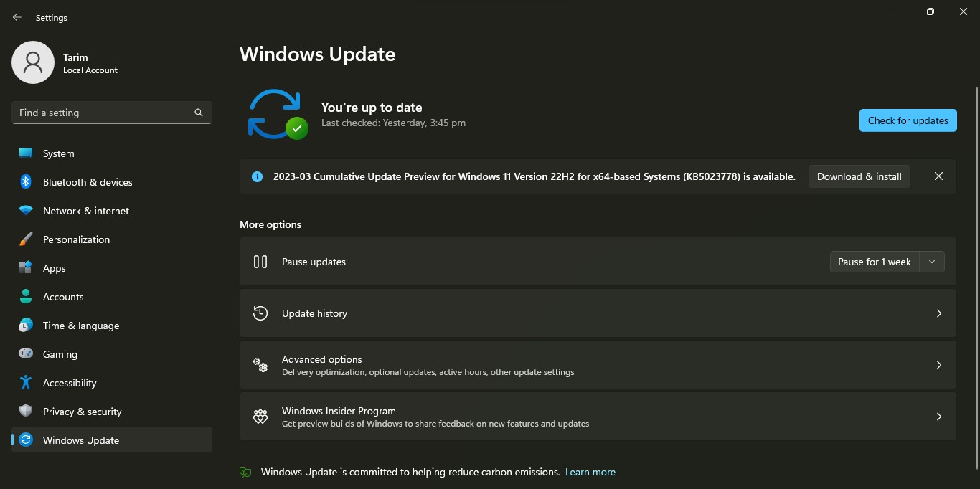The image size is (980, 489).
Task: Click the Windows Insider Program heart icon
Action: (x=260, y=416)
